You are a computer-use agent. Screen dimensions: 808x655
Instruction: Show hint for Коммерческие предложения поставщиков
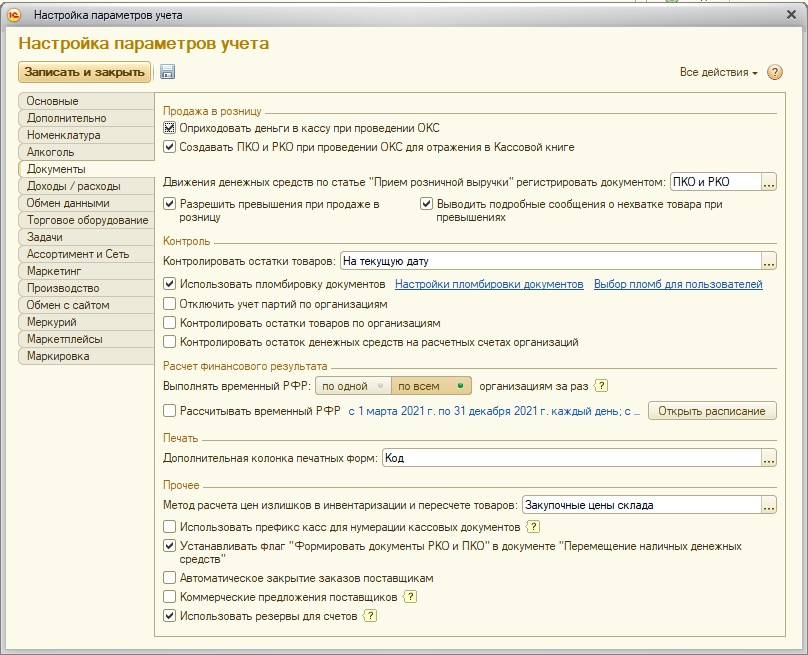(x=410, y=597)
